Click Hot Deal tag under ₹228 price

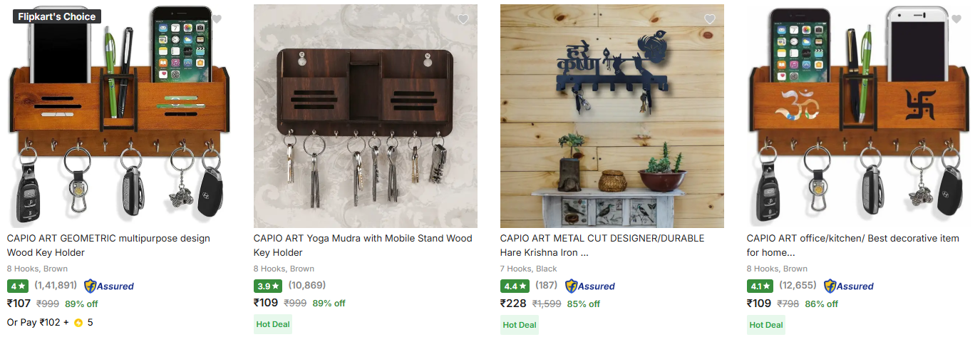(x=520, y=325)
